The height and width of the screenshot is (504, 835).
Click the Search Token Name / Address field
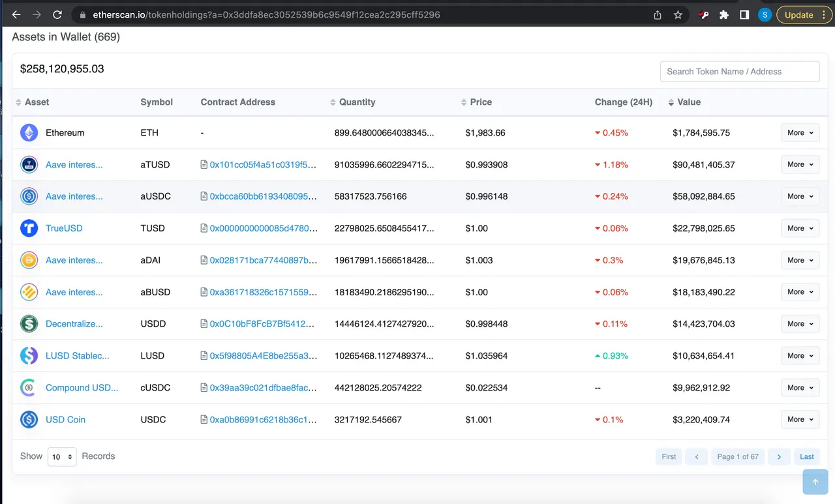(x=740, y=72)
